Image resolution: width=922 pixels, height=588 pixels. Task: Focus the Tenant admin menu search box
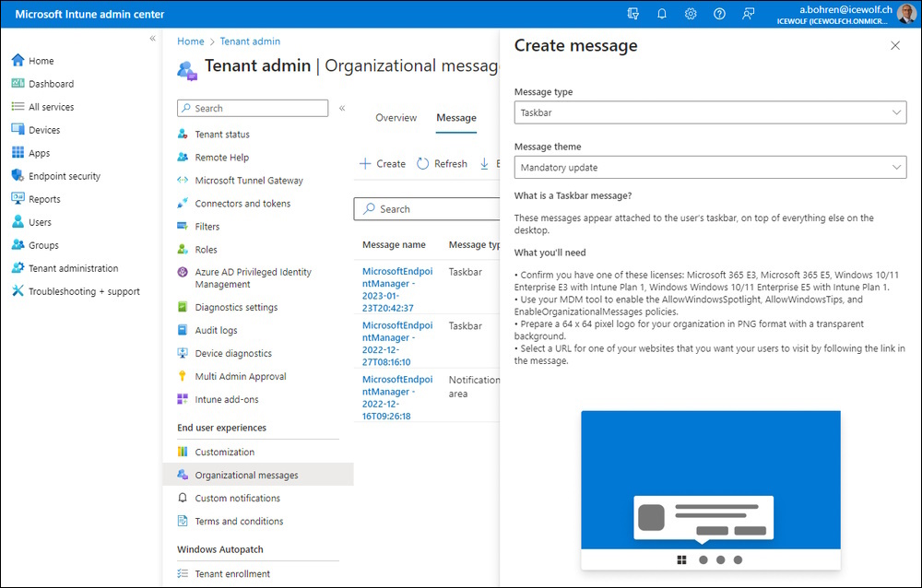click(253, 108)
